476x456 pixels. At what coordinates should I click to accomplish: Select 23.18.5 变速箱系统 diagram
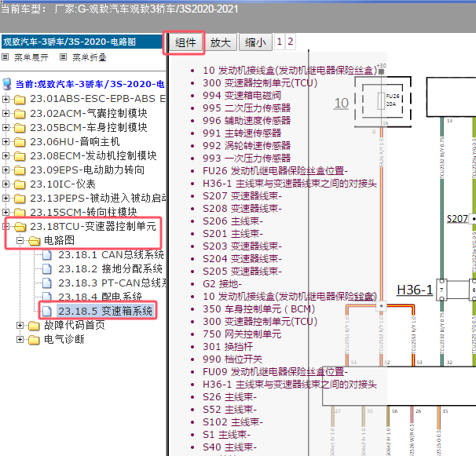click(105, 311)
